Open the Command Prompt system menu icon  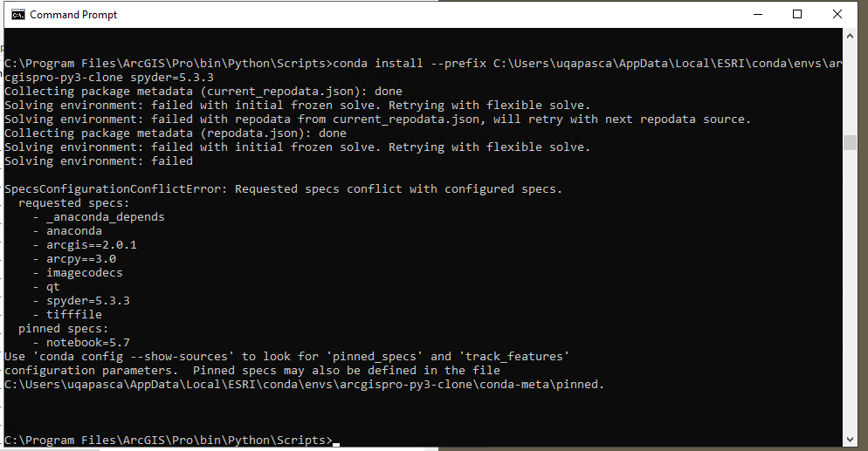pos(17,14)
